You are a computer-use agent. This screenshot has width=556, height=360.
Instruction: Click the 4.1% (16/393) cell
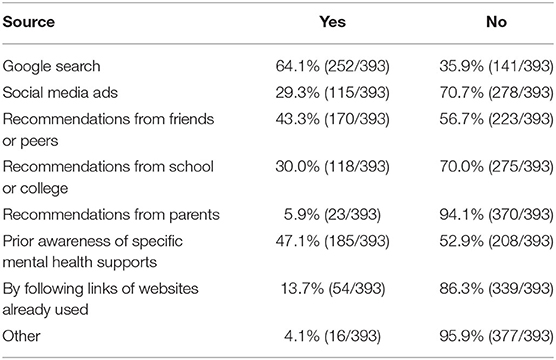pos(332,336)
